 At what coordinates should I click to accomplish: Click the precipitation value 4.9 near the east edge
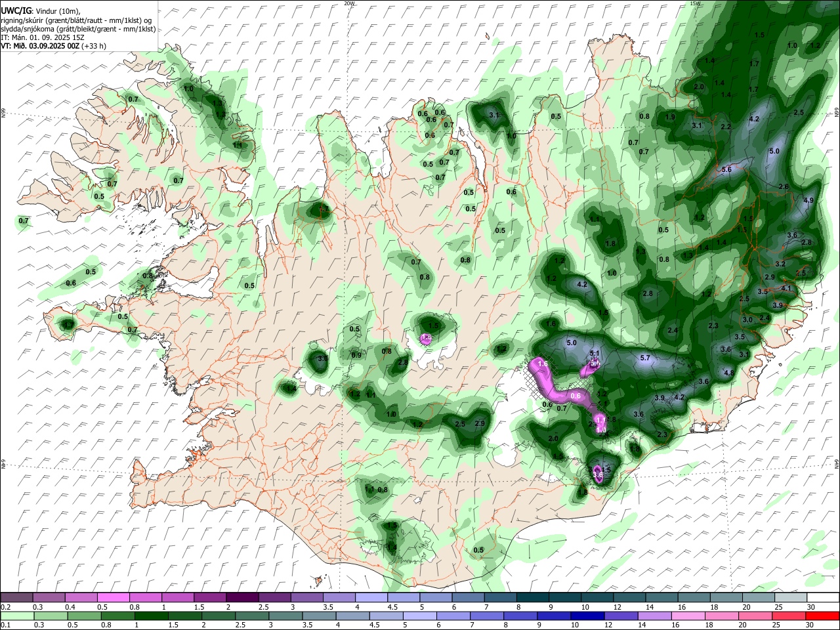click(808, 201)
